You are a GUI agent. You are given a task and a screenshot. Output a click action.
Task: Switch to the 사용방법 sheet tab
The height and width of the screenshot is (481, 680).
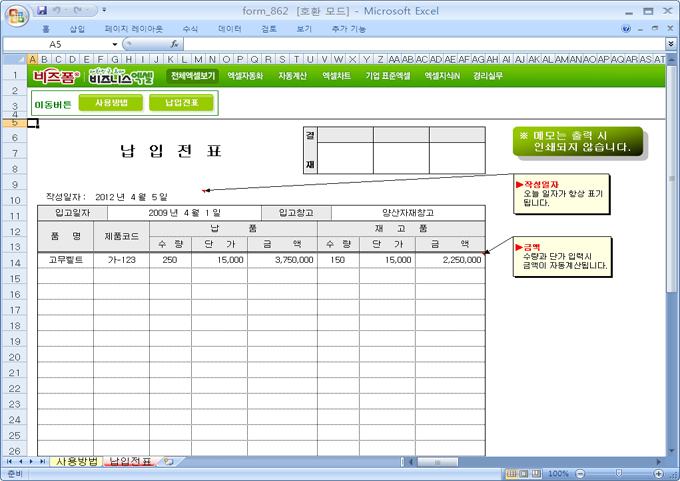(76, 461)
